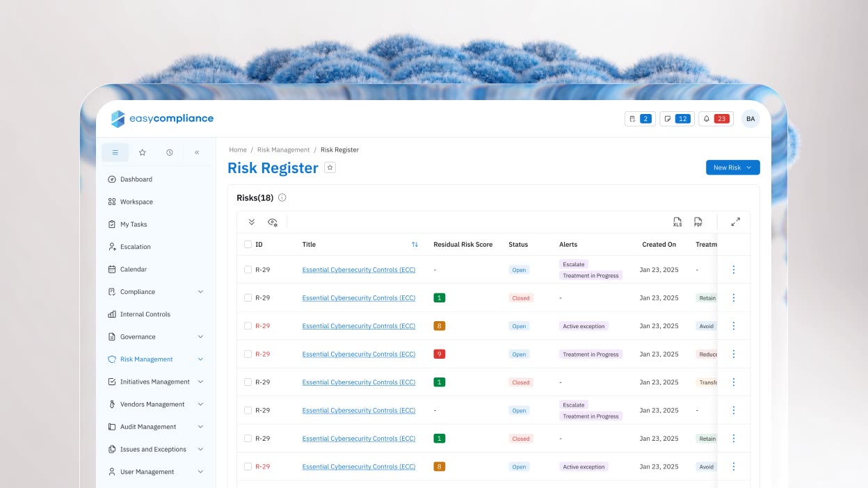Viewport: 868px width, 488px height.
Task: Expand Issues and Exceptions chevron
Action: [x=200, y=450]
